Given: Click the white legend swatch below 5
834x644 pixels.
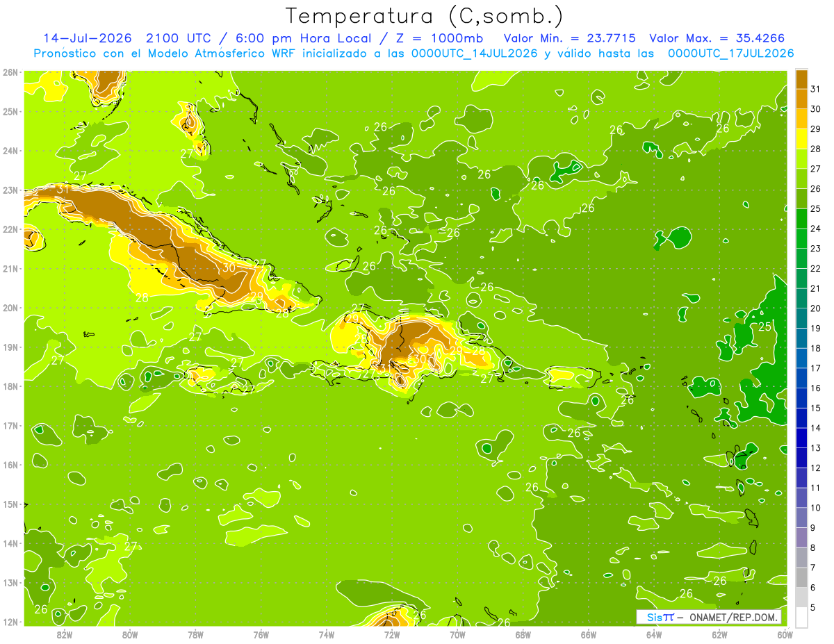Looking at the screenshot, I should coord(801,617).
